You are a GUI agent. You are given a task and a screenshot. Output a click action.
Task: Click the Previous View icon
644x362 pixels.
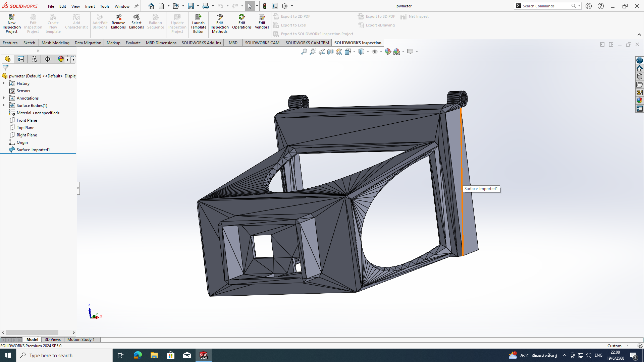pos(322,52)
